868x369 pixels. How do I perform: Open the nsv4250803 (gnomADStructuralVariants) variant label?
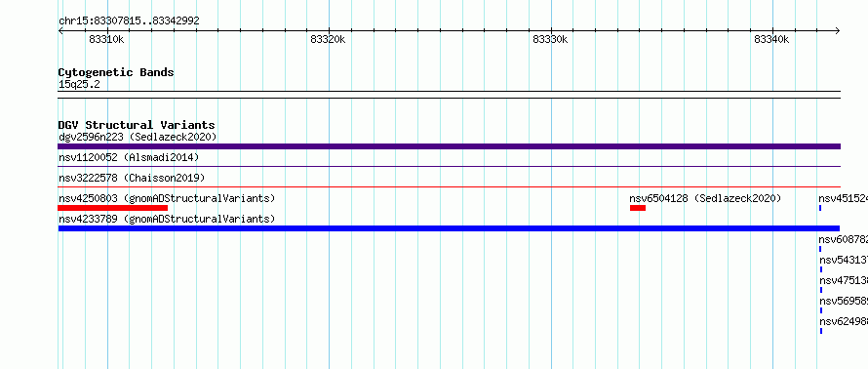(x=167, y=198)
